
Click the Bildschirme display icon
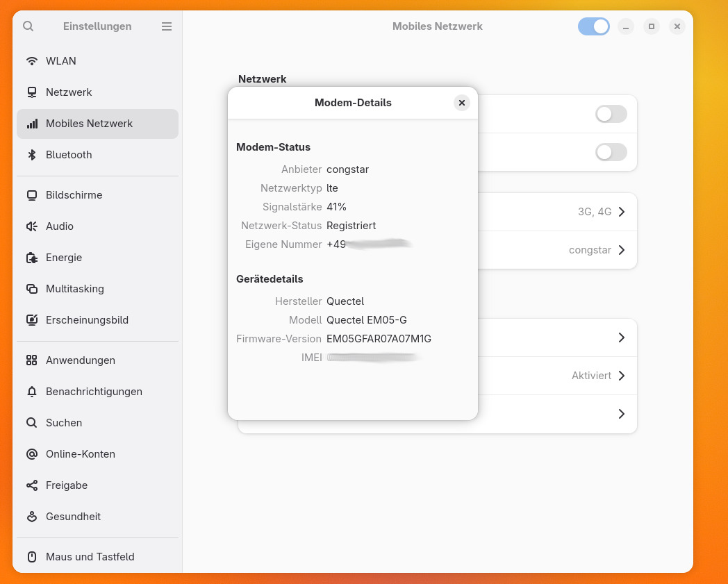[x=31, y=195]
